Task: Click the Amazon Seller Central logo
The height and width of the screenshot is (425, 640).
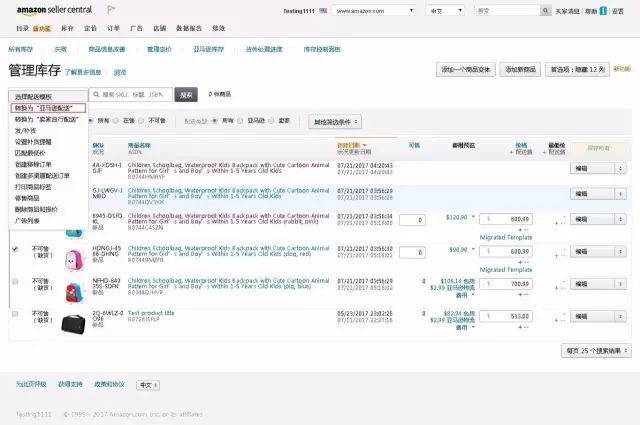Action: tap(54, 10)
